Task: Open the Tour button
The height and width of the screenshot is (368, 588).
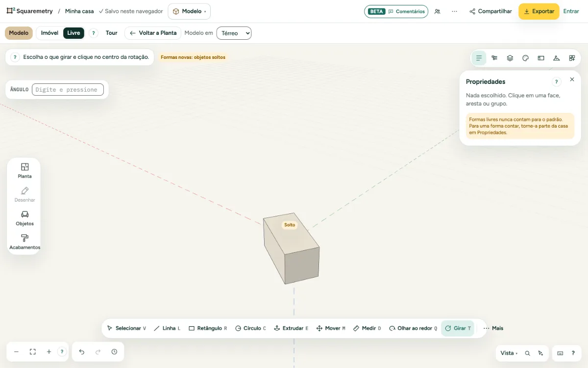Action: click(112, 33)
